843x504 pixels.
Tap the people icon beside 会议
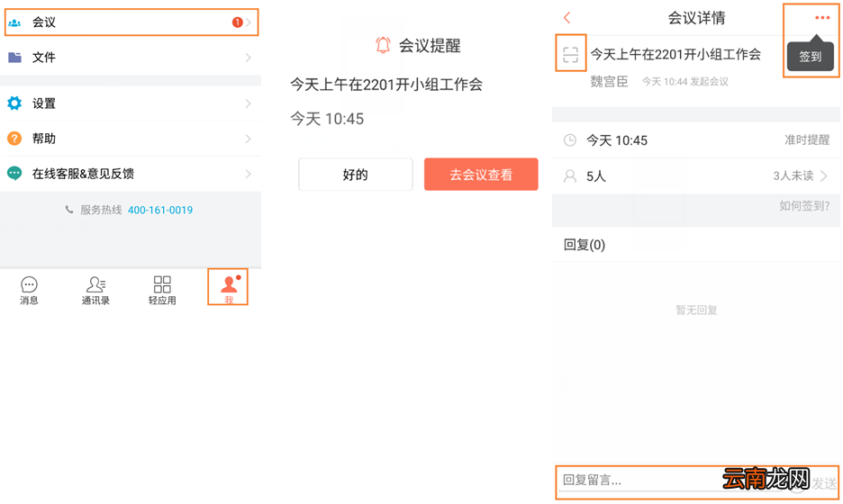[x=14, y=22]
